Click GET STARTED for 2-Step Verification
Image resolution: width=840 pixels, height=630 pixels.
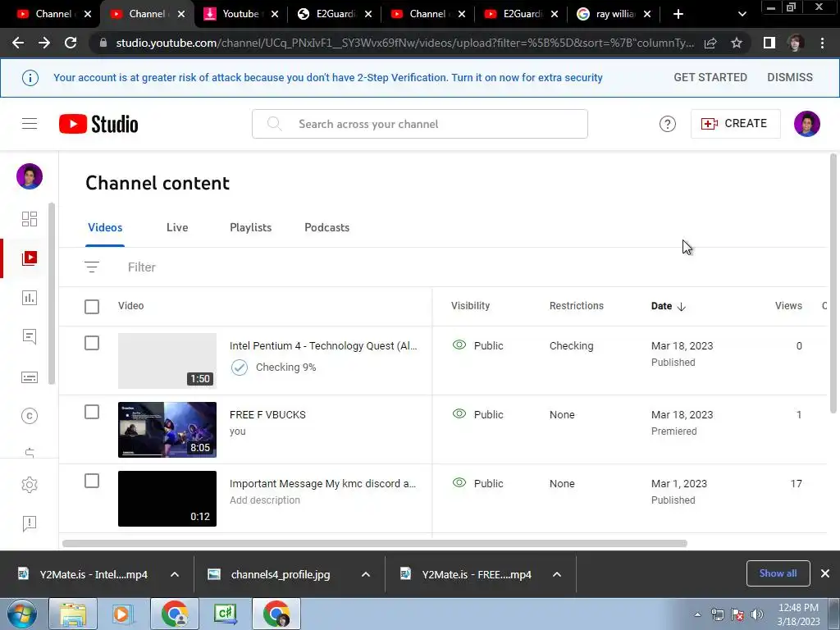(710, 77)
